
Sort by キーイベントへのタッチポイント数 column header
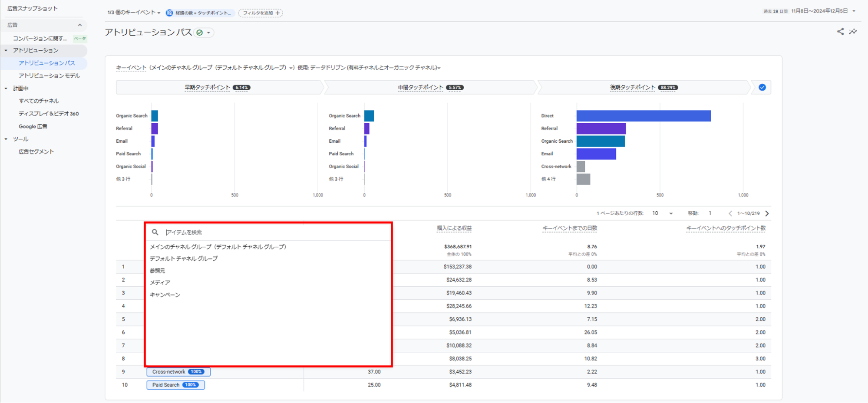(x=726, y=228)
